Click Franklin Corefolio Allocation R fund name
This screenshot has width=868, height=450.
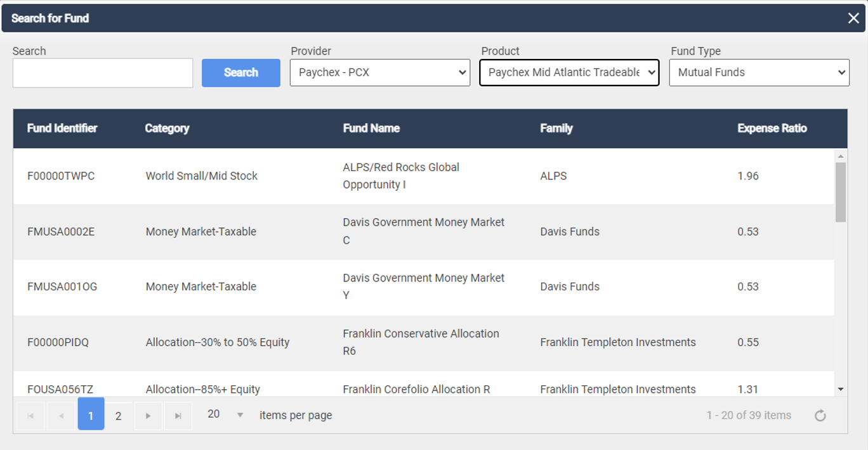(416, 389)
